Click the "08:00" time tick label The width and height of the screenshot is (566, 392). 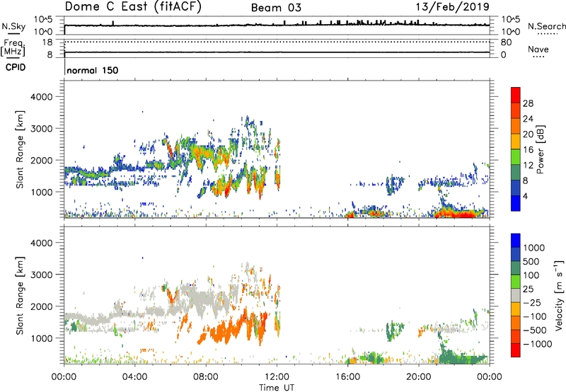point(206,377)
